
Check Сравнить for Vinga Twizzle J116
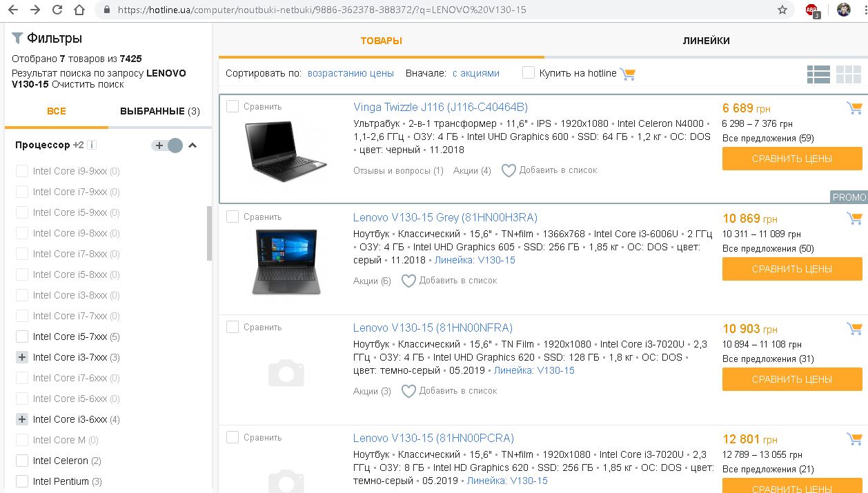coord(233,106)
